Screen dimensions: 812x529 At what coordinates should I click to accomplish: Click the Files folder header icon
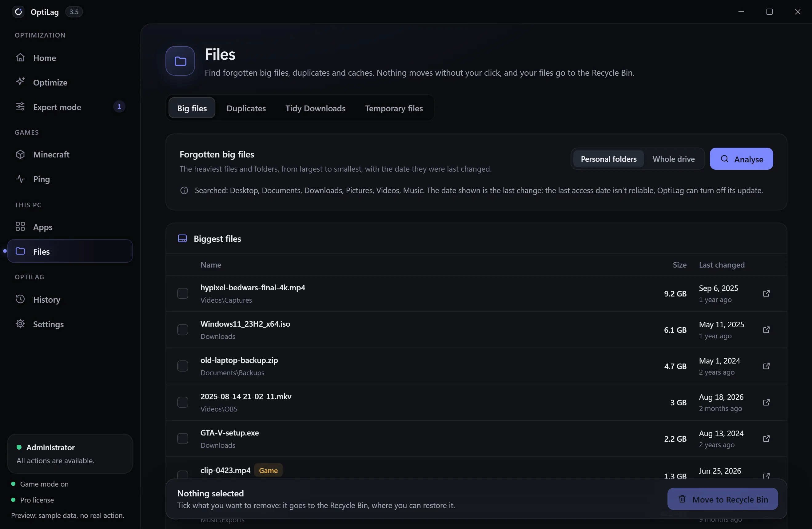click(180, 61)
